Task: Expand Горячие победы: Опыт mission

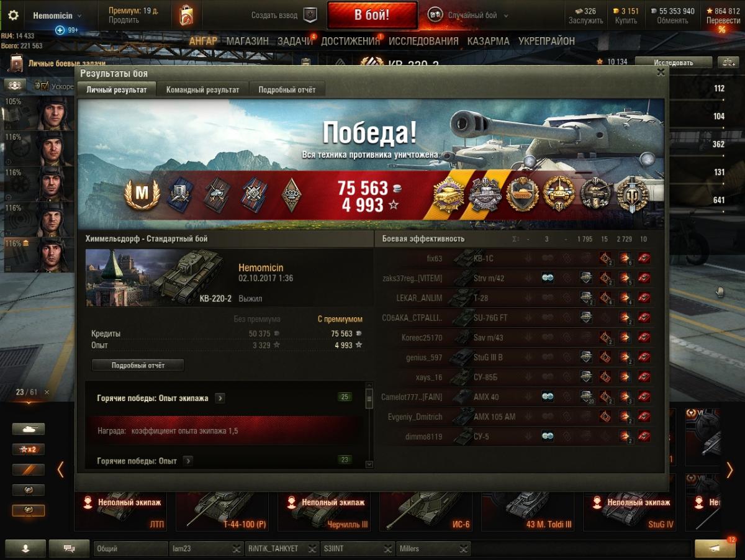Action: tap(187, 461)
